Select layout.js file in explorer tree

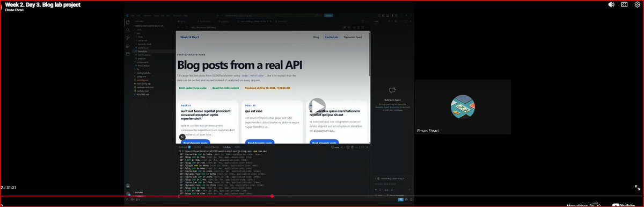[143, 51]
